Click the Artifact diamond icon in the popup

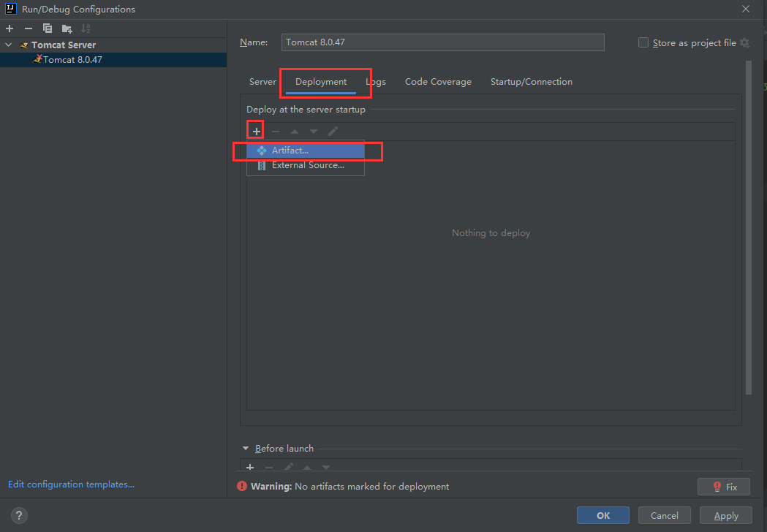tap(262, 151)
